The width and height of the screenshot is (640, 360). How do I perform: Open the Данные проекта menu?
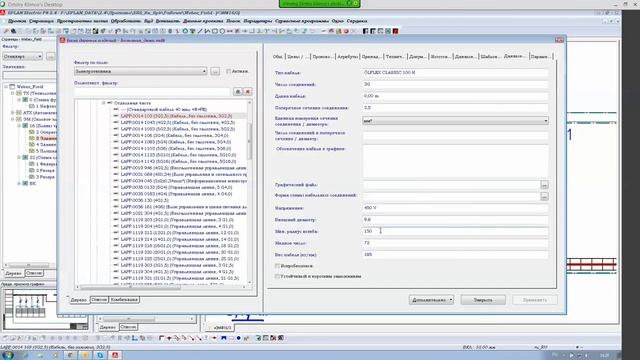coord(203,21)
